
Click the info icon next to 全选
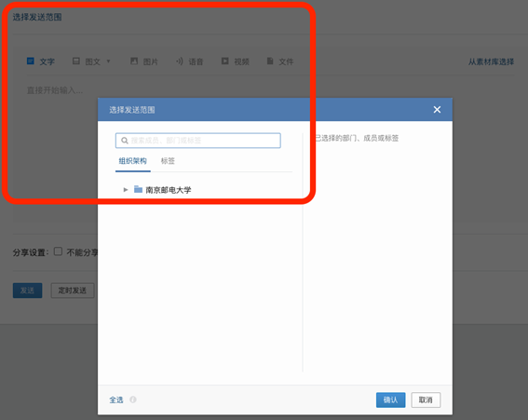click(x=133, y=400)
